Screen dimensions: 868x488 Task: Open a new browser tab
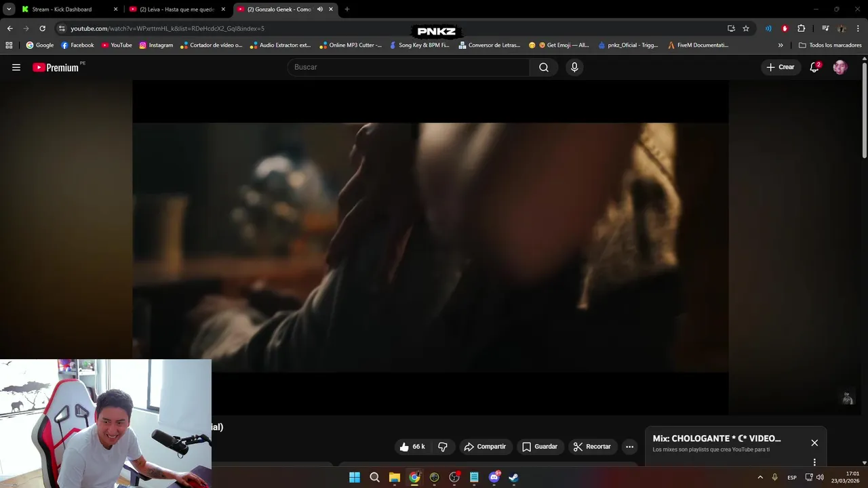[x=347, y=9]
